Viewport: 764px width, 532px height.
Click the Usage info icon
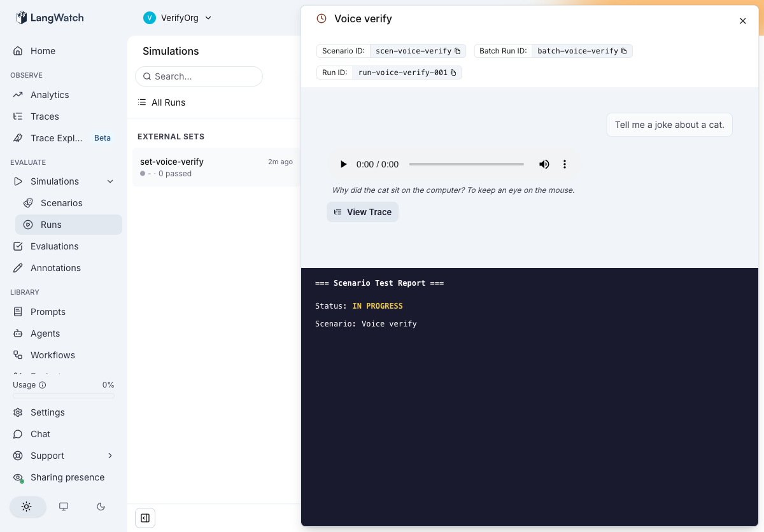pos(43,385)
